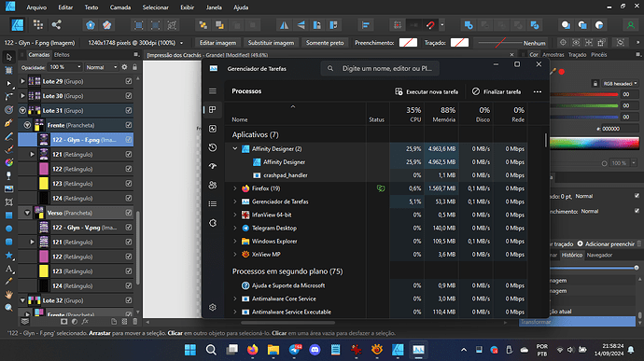Toggle the Snapping magnet icon
Image resolution: width=644 pixels, height=361 pixels.
(x=430, y=25)
